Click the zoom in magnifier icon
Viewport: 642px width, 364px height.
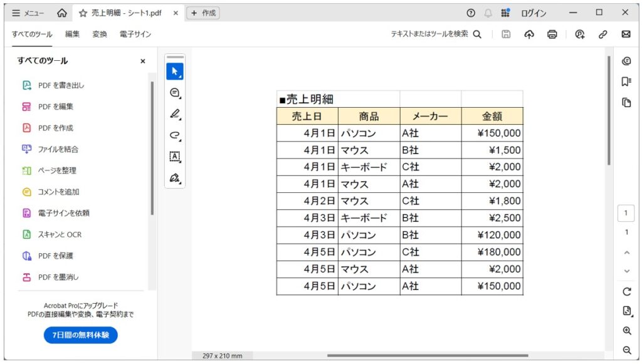[x=626, y=331]
